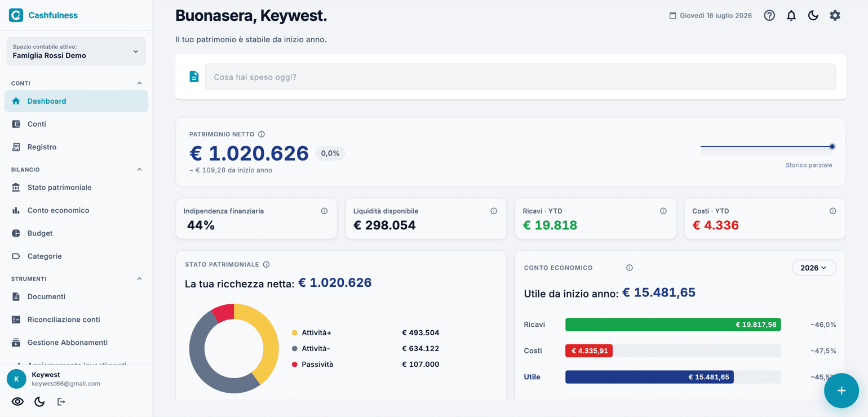868x417 pixels.
Task: Show info for Costi YTD card
Action: click(833, 211)
